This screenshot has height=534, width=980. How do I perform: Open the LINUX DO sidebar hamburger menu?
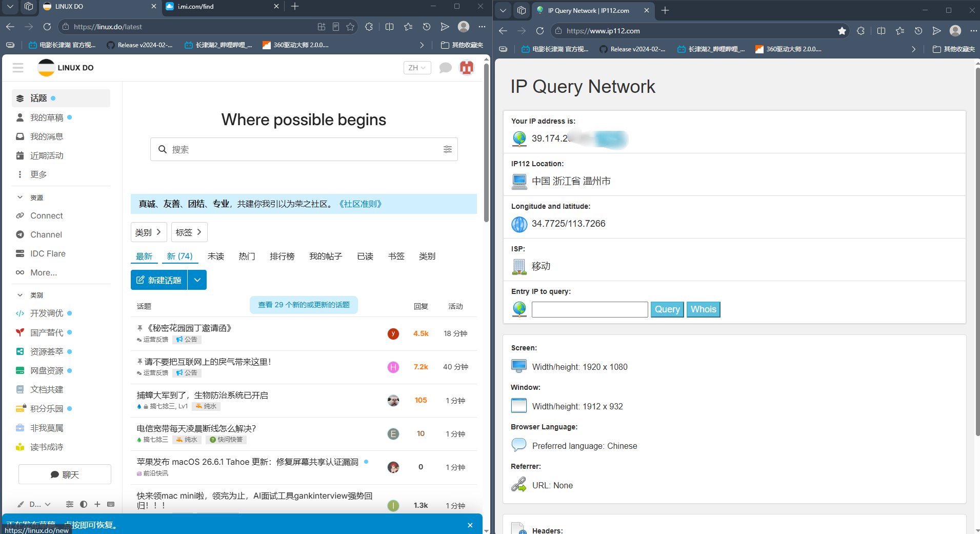[x=18, y=68]
